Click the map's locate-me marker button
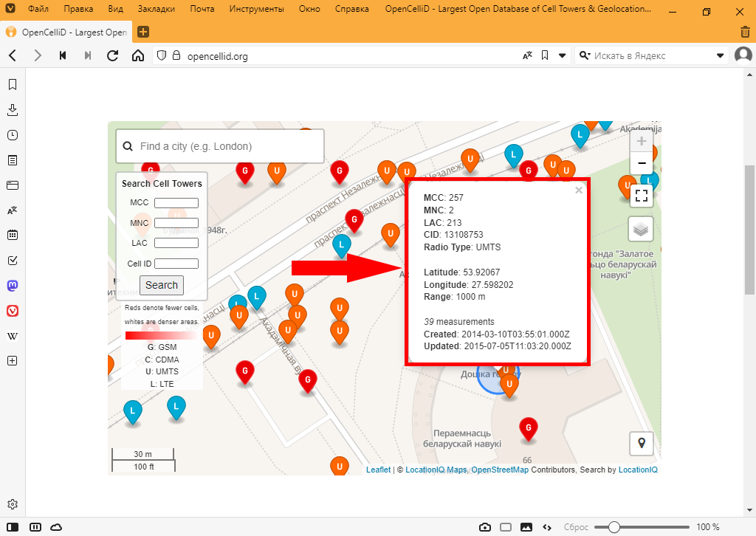Viewport: 756px width, 536px height. 641,443
